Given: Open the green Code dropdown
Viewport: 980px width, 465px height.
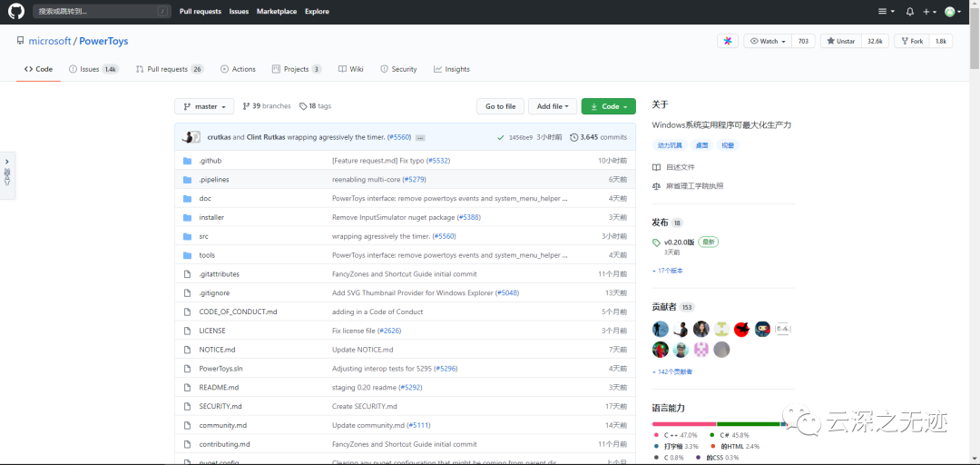Looking at the screenshot, I should click(x=608, y=106).
